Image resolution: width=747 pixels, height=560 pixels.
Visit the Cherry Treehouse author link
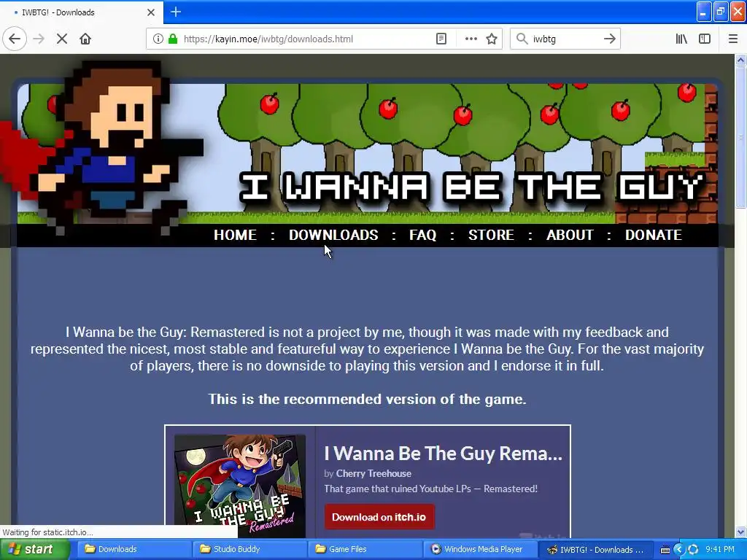click(x=373, y=474)
